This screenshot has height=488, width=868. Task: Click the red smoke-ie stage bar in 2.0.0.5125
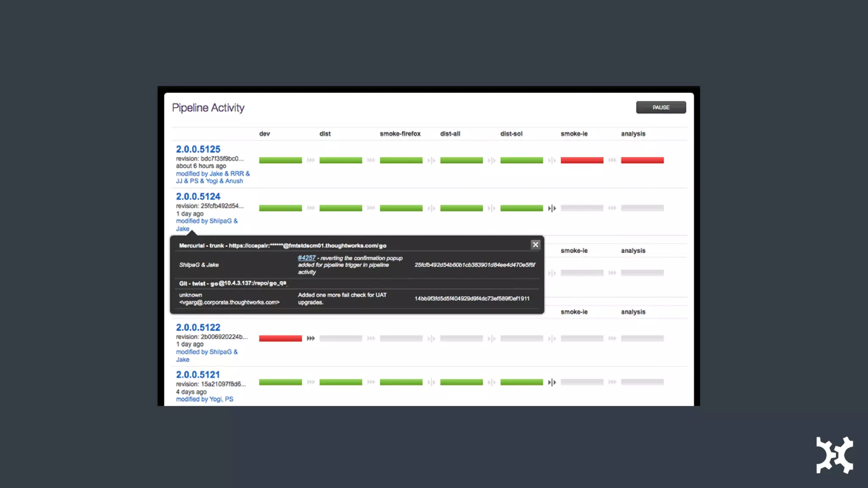pos(581,160)
